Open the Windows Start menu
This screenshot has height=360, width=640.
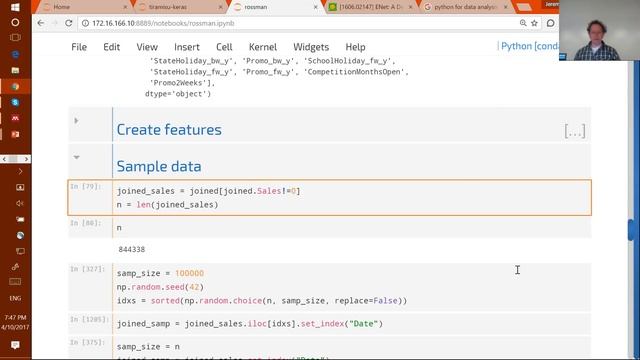(15, 7)
